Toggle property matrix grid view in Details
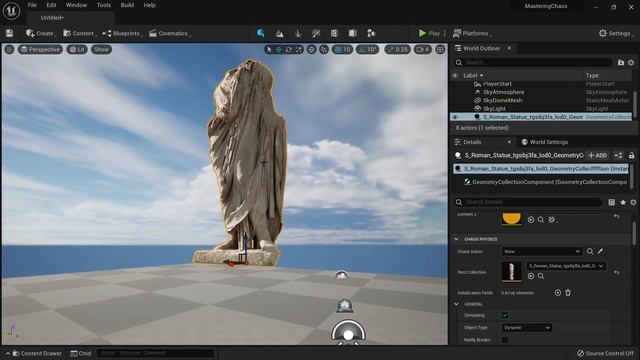The image size is (640, 360). [611, 202]
